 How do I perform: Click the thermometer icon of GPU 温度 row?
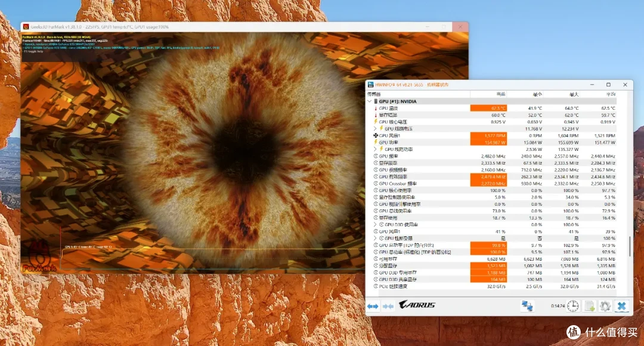coord(376,108)
